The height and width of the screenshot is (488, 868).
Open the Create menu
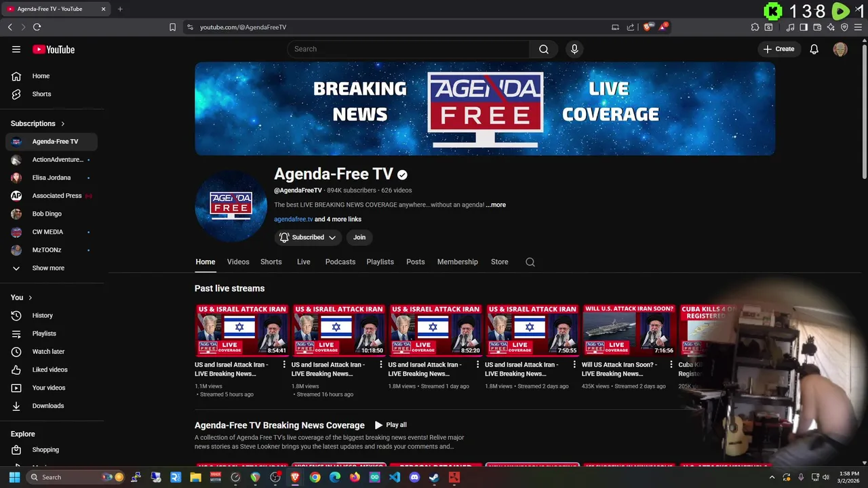pos(778,49)
